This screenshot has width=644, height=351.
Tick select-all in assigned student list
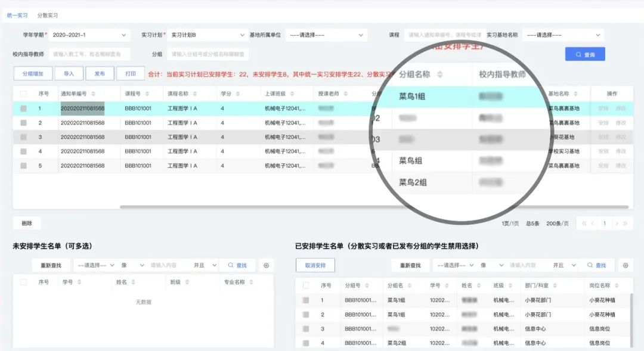tap(306, 285)
